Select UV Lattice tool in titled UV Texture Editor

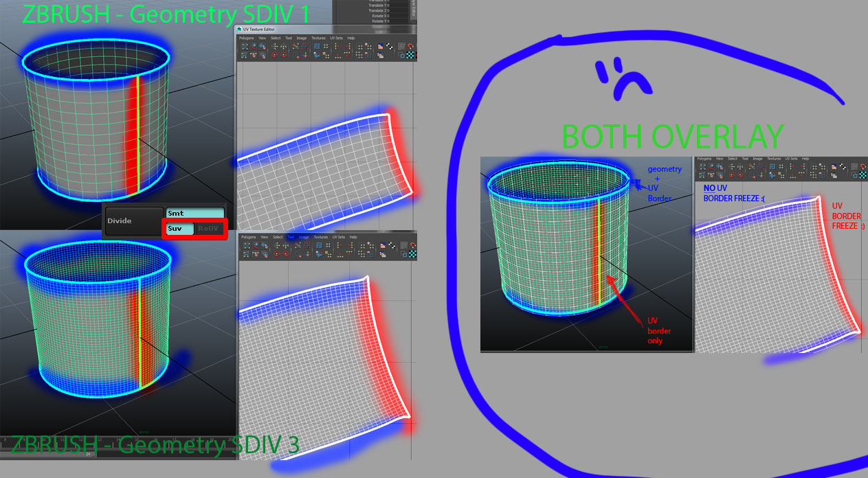tap(245, 47)
